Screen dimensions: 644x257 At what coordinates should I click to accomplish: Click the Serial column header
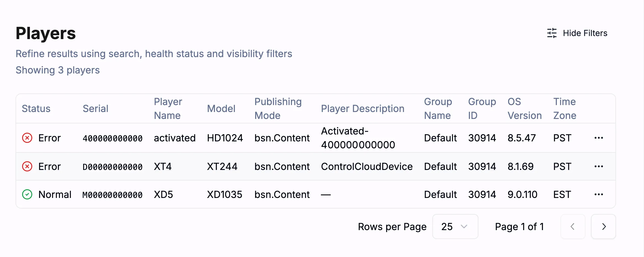(95, 108)
